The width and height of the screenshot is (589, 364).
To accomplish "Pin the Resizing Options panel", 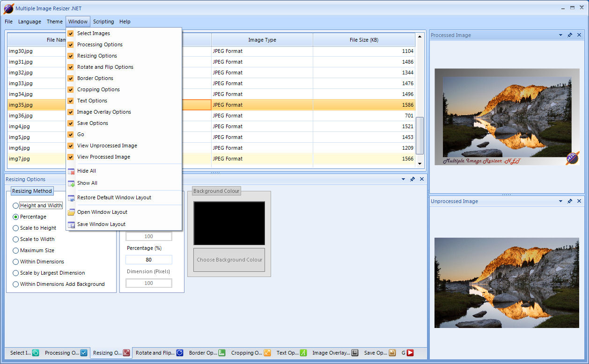I will click(412, 179).
